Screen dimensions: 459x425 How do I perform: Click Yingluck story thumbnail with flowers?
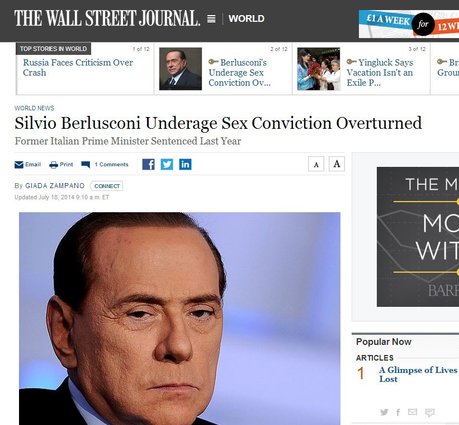coord(319,69)
